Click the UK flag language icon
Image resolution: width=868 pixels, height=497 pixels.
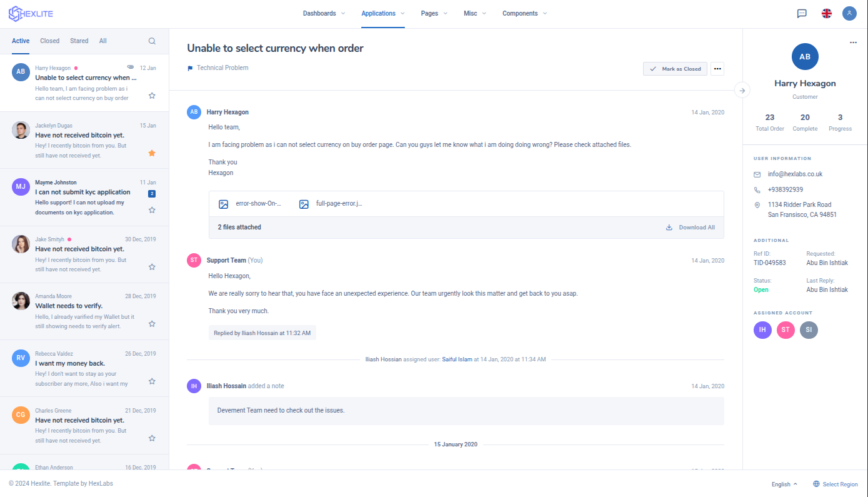coord(826,13)
